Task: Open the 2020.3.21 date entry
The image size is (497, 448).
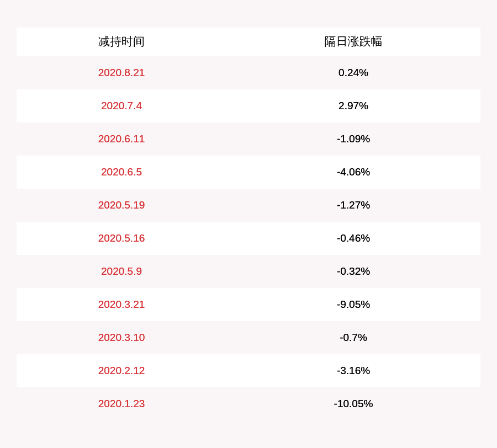Action: tap(121, 305)
